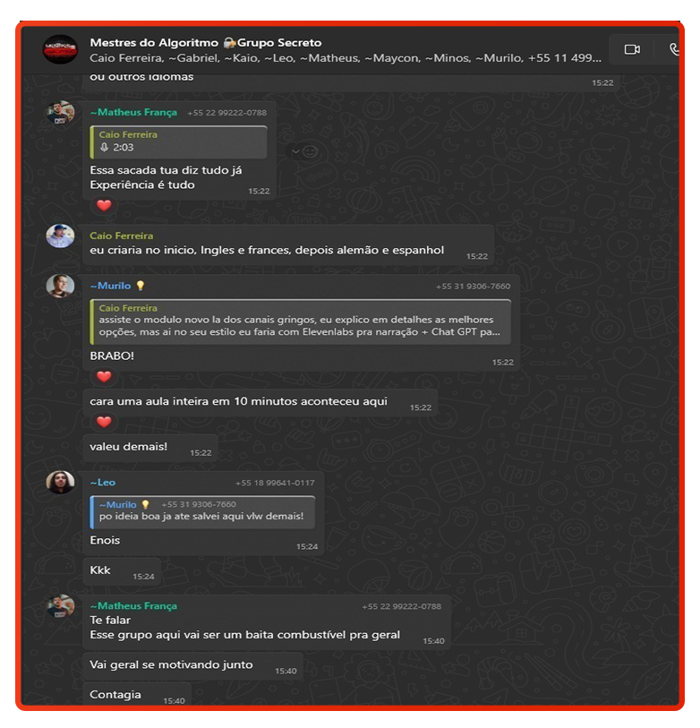The height and width of the screenshot is (728, 700).
Task: Click the heart reaction under 'Experiência é tudo'
Action: pos(104,205)
